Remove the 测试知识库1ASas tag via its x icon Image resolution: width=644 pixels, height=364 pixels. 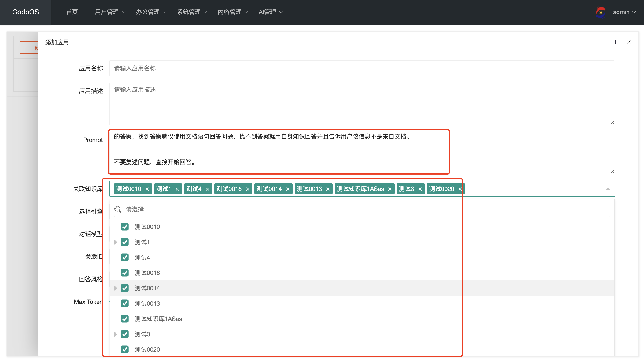coord(390,189)
